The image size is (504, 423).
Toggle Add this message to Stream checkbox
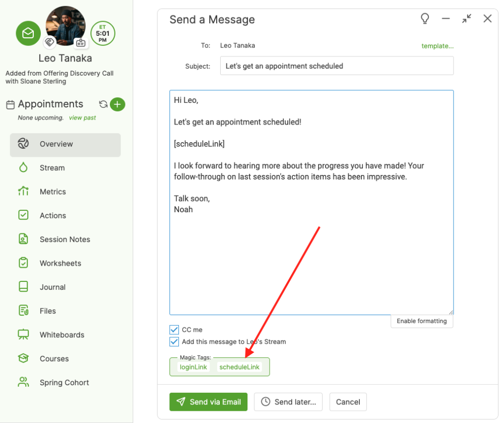[x=174, y=342]
